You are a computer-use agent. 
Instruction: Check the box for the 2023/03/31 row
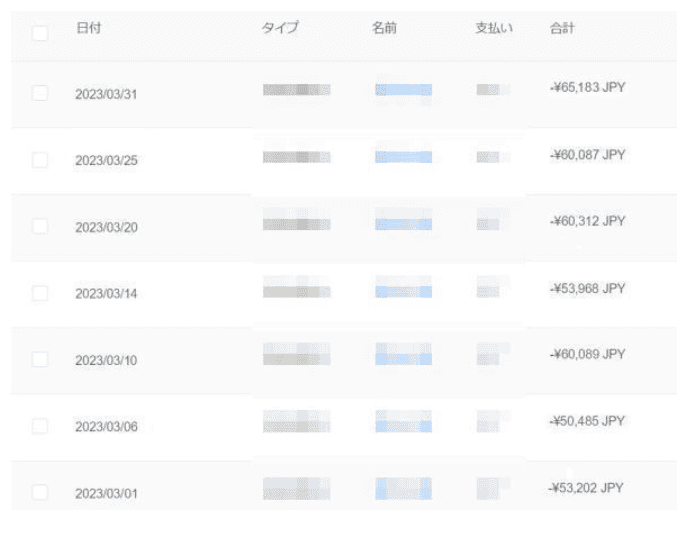[40, 93]
